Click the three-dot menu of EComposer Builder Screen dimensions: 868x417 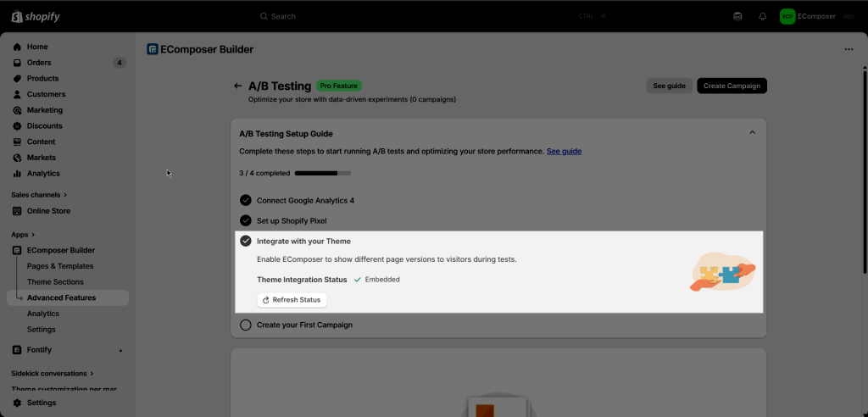[849, 49]
